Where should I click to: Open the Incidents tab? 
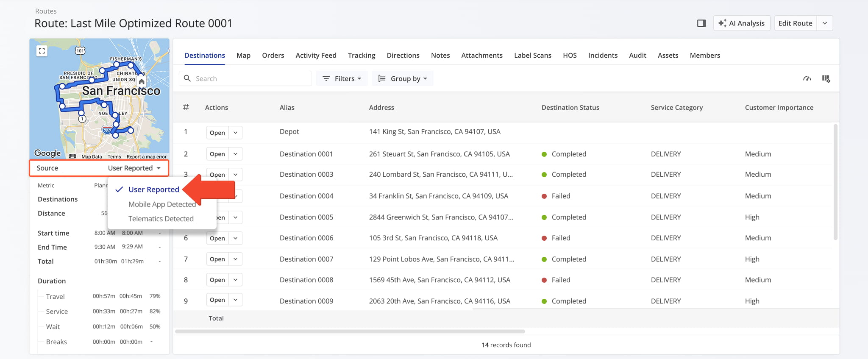(x=603, y=56)
